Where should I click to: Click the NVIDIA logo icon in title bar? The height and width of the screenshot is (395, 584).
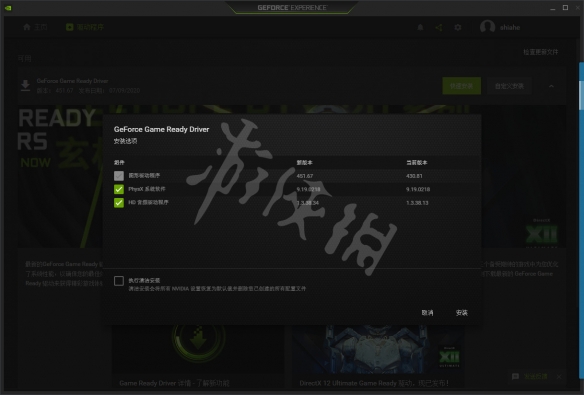coord(8,8)
